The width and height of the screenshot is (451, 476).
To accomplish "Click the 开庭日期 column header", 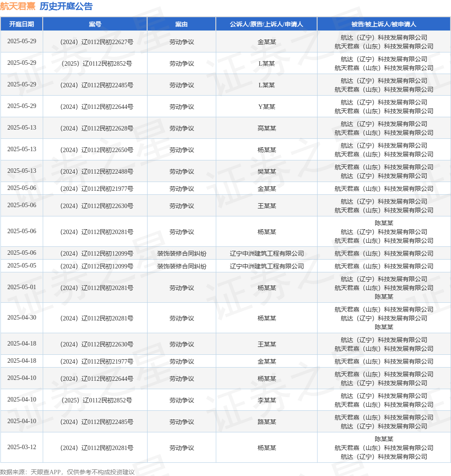I will click(22, 24).
